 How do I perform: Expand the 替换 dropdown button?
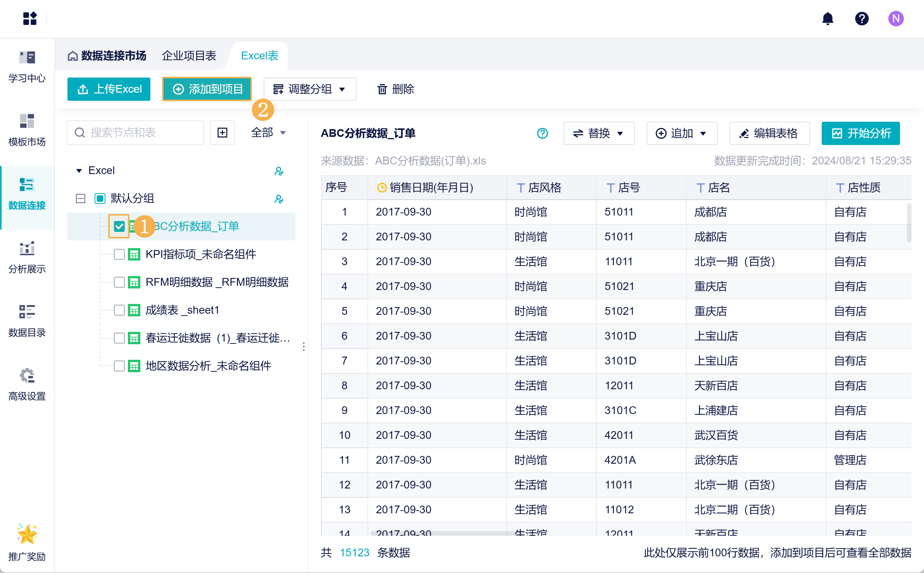click(598, 133)
